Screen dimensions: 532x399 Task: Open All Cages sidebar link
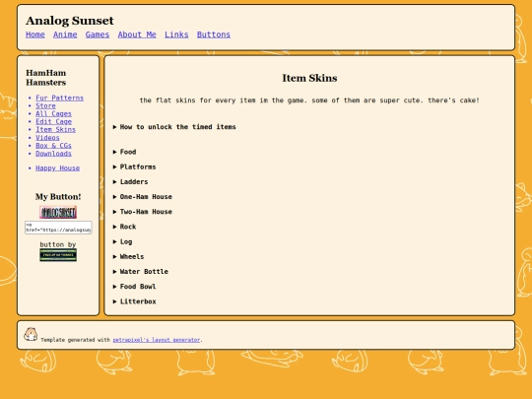point(53,113)
